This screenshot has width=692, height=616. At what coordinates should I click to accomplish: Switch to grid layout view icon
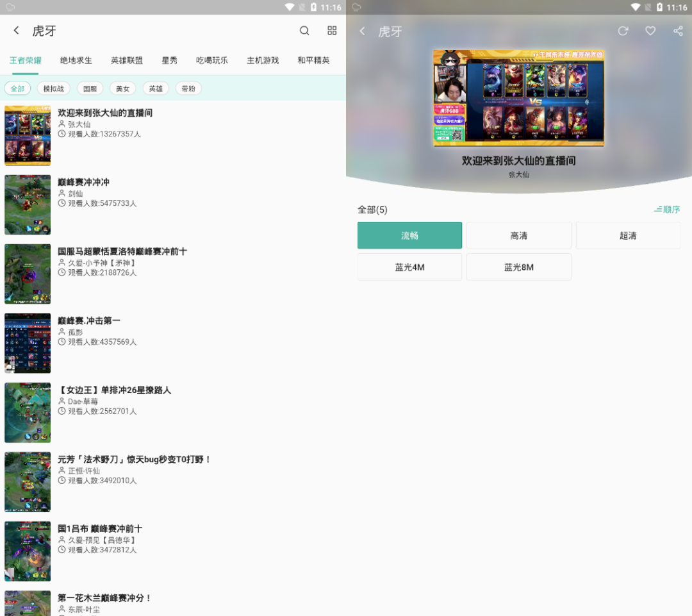pyautogui.click(x=332, y=31)
